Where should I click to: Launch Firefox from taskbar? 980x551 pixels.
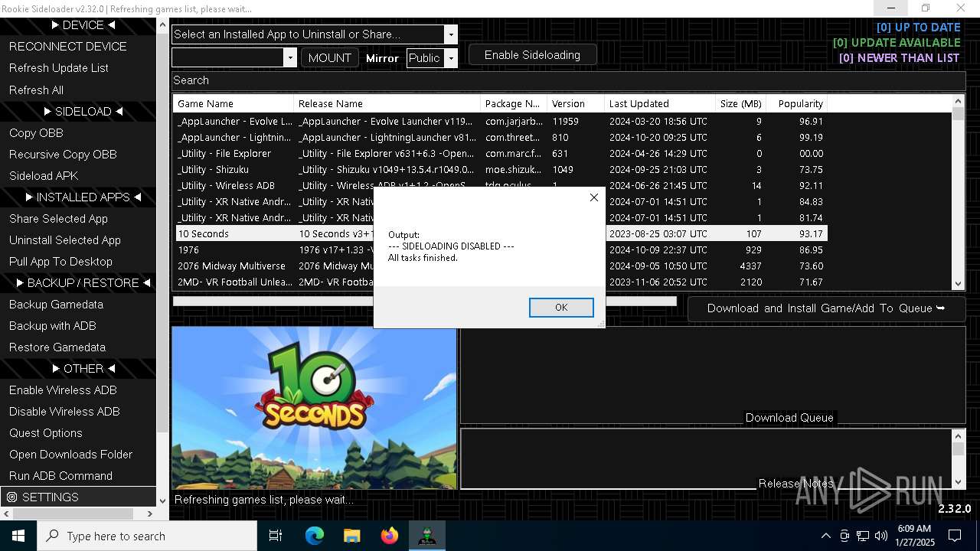click(x=390, y=536)
